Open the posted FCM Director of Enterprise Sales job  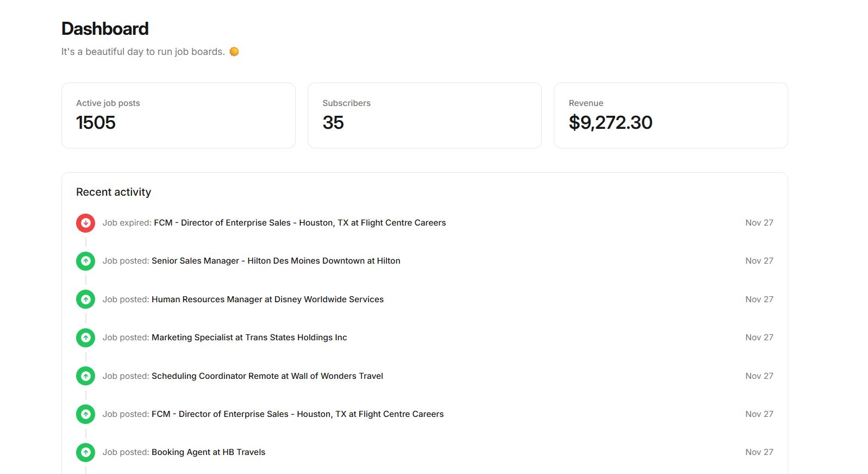point(297,414)
